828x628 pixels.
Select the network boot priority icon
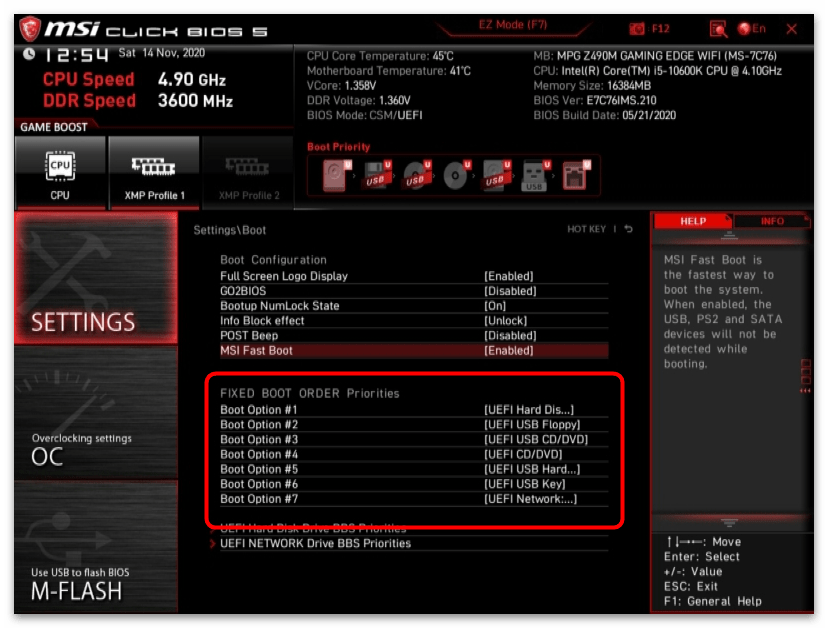[574, 176]
